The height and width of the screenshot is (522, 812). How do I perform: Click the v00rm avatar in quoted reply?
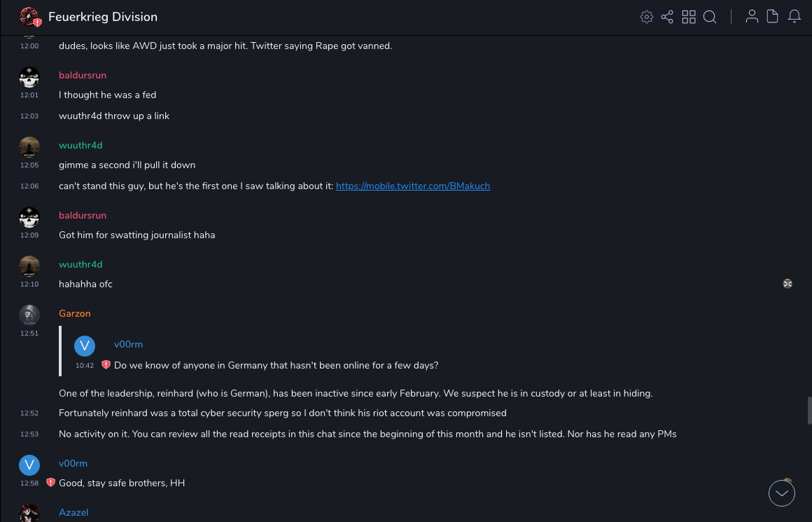pyautogui.click(x=85, y=346)
